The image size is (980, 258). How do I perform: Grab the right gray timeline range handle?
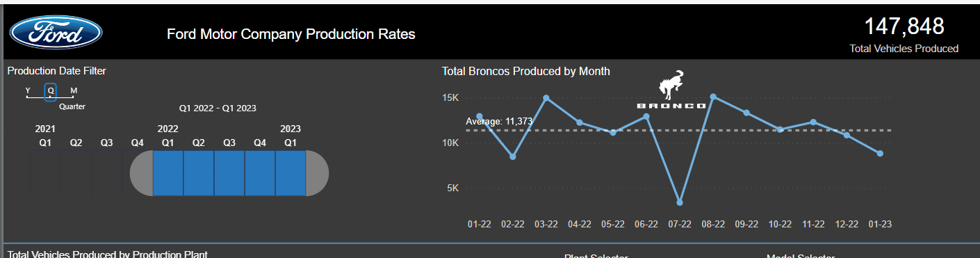[x=318, y=173]
